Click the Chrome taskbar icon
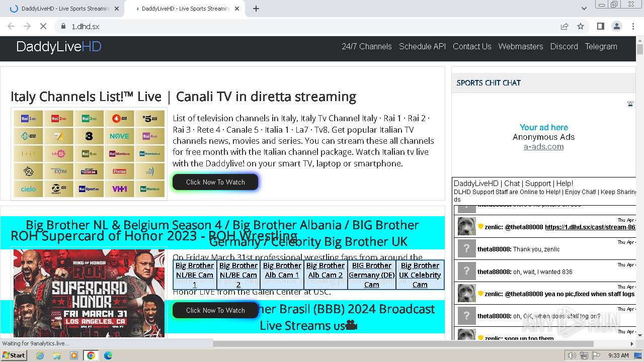 91,355
